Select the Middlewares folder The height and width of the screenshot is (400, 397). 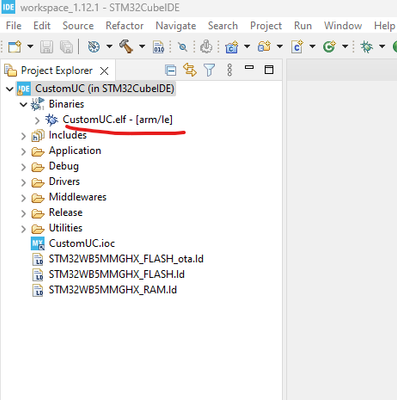tap(78, 197)
